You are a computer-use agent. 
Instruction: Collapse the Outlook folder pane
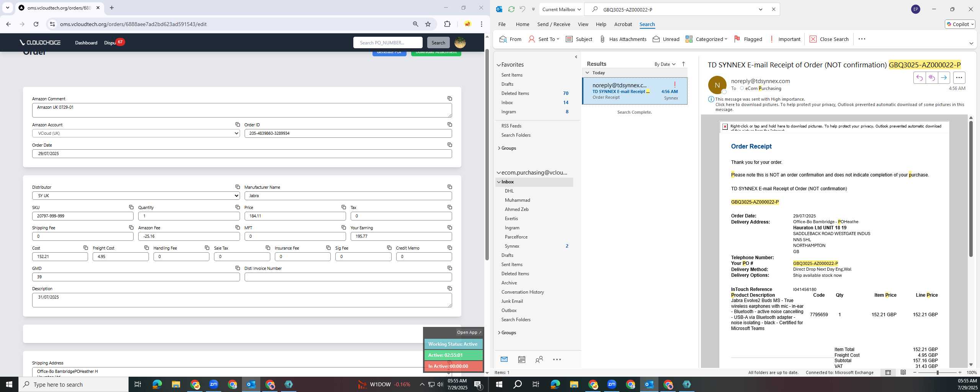(x=576, y=57)
